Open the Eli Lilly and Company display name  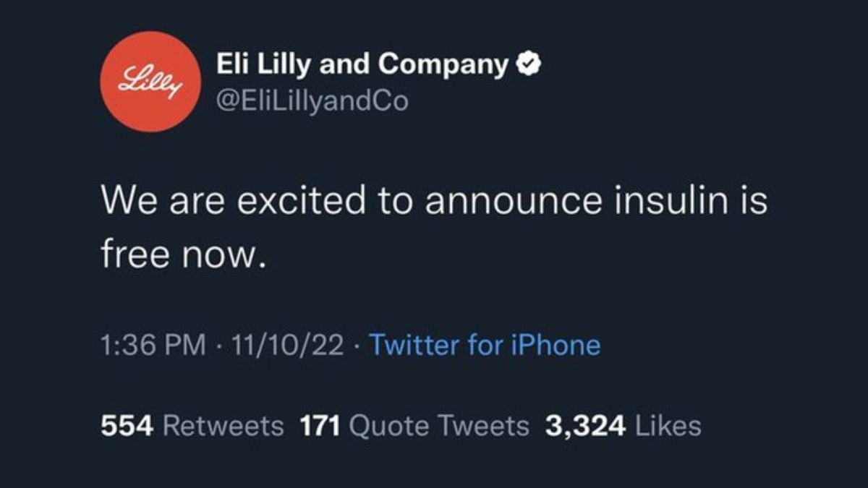coord(363,66)
